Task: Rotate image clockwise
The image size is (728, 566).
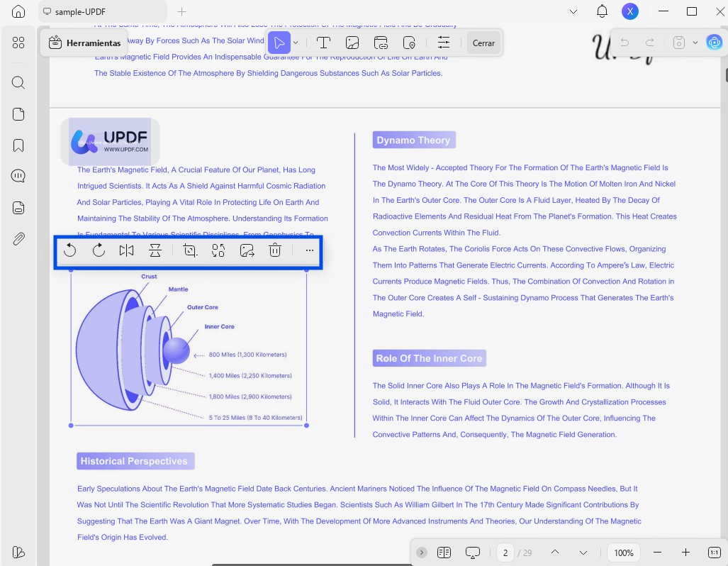Action: point(99,250)
